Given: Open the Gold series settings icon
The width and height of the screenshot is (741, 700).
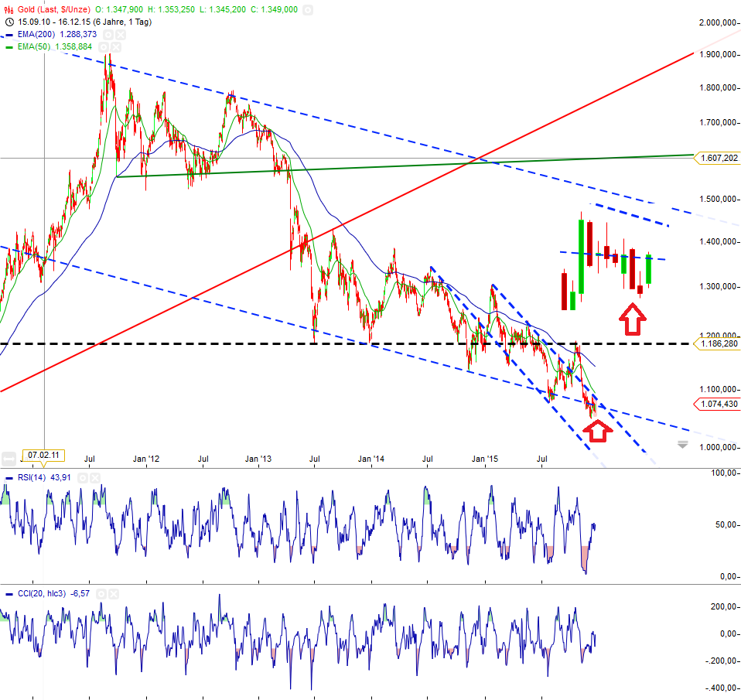Looking at the screenshot, I should [308, 10].
